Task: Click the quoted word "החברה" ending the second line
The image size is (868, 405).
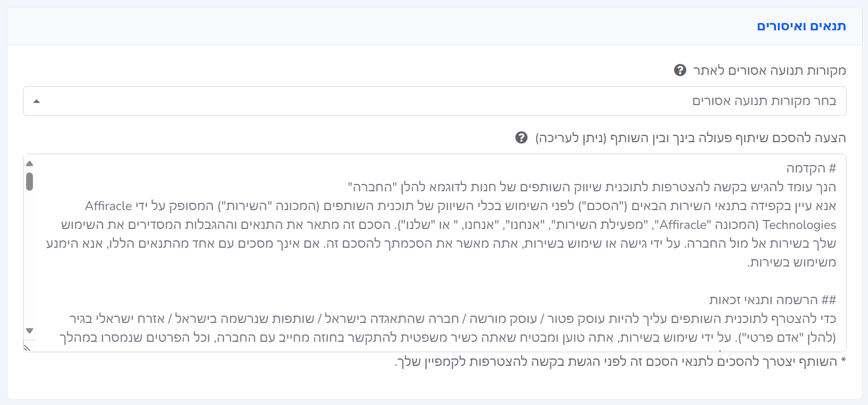Action: pyautogui.click(x=373, y=187)
